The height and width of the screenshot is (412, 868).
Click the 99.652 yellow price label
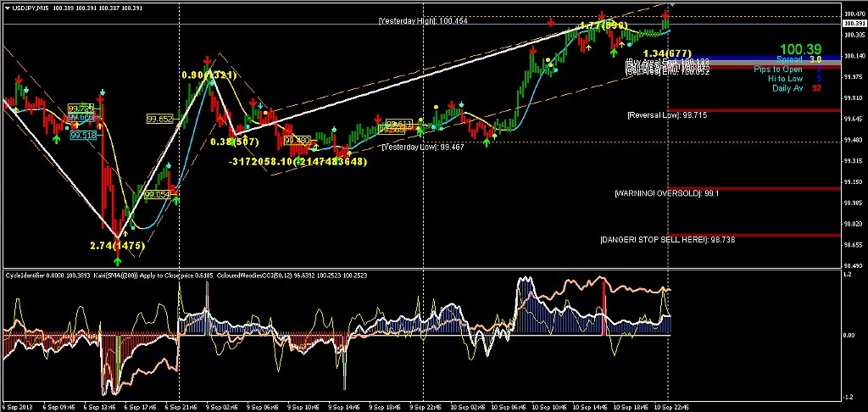click(x=159, y=119)
